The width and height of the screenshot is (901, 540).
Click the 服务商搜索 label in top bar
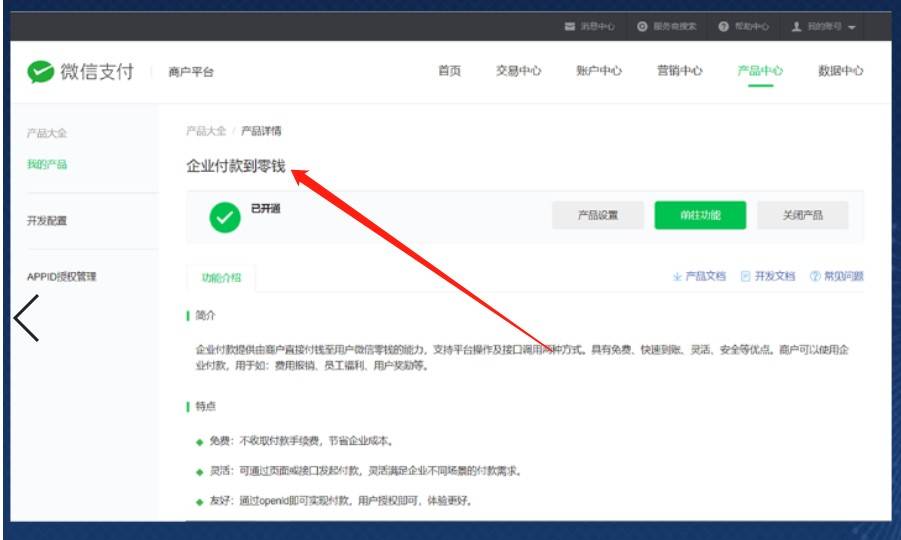pos(675,26)
